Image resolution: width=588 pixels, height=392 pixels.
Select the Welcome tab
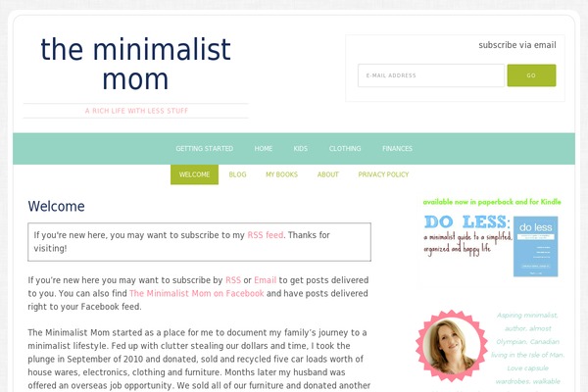tap(194, 174)
